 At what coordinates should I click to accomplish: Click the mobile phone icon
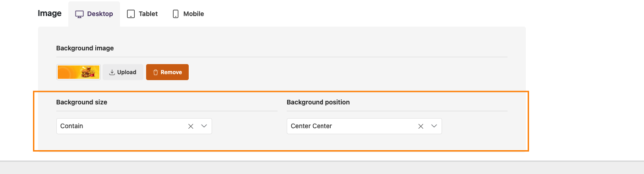click(x=175, y=14)
